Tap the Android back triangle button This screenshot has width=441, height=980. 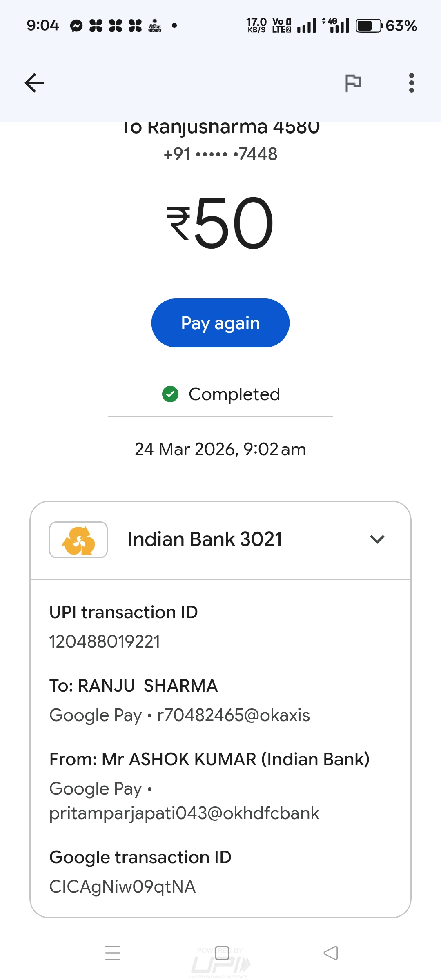(331, 953)
